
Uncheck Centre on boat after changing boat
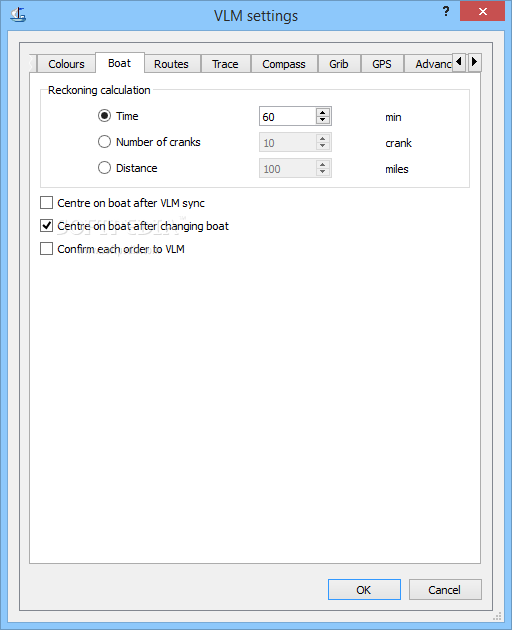click(x=47, y=226)
